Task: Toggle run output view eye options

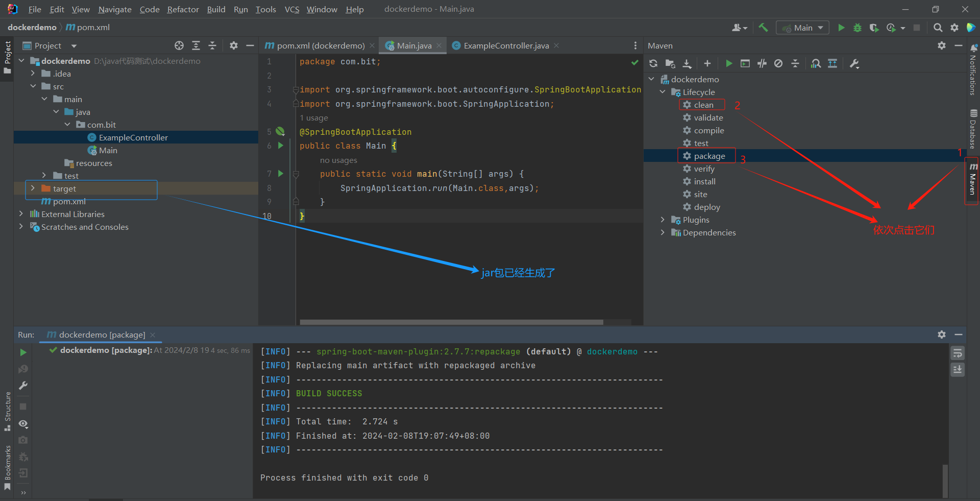Action: (x=23, y=424)
